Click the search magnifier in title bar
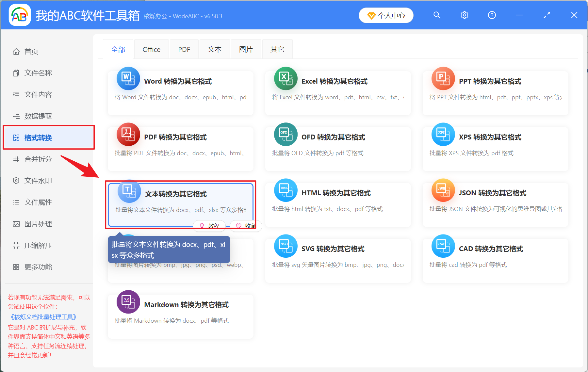The image size is (588, 372). tap(437, 15)
